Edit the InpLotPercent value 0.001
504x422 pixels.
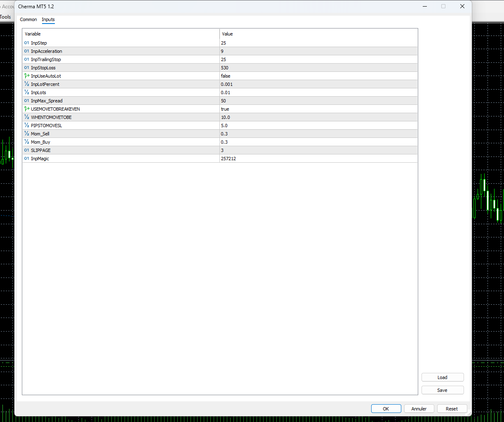318,84
